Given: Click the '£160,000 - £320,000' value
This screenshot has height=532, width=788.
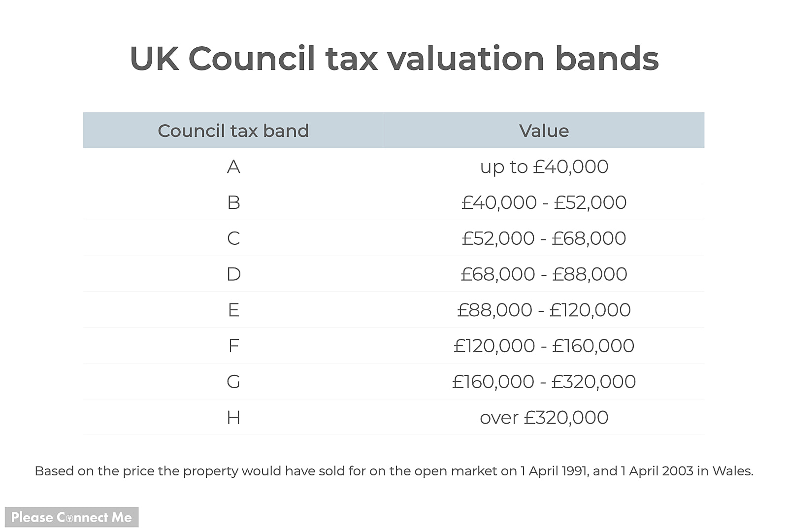Looking at the screenshot, I should (544, 382).
